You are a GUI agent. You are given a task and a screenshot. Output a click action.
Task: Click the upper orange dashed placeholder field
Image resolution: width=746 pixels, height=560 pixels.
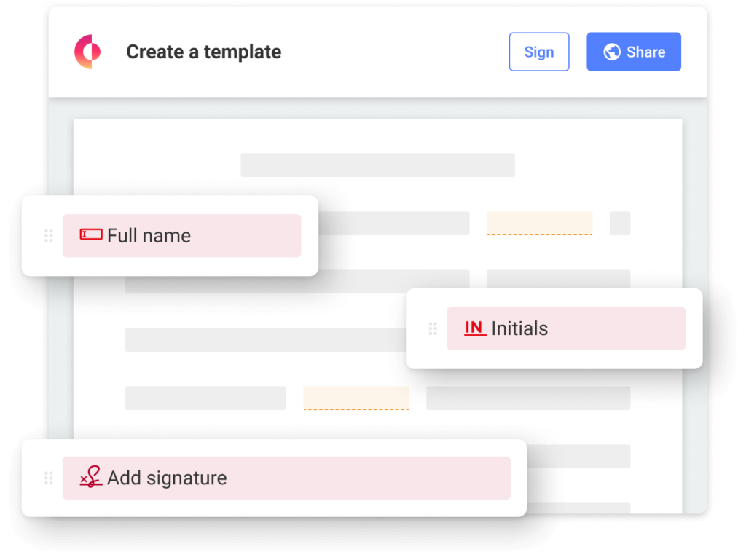[x=540, y=224]
